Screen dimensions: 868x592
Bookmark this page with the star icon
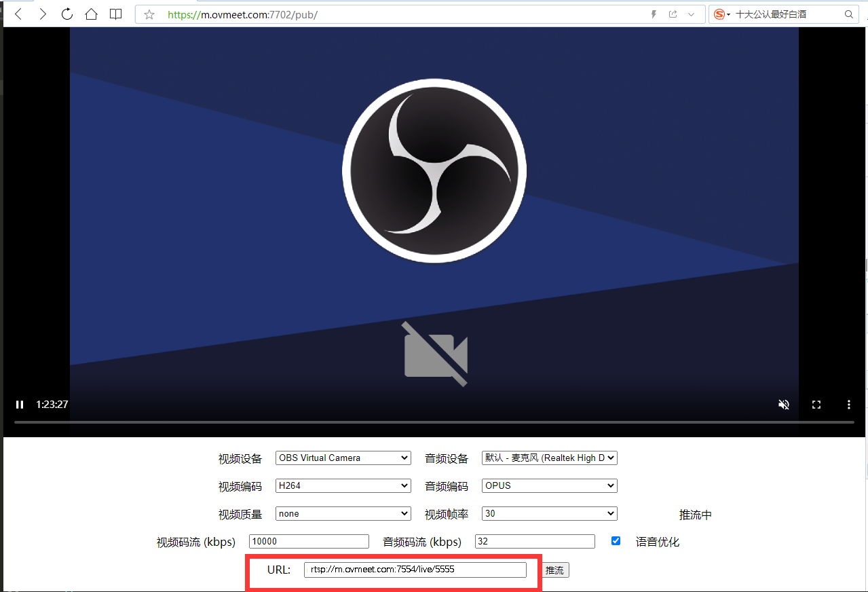click(149, 14)
